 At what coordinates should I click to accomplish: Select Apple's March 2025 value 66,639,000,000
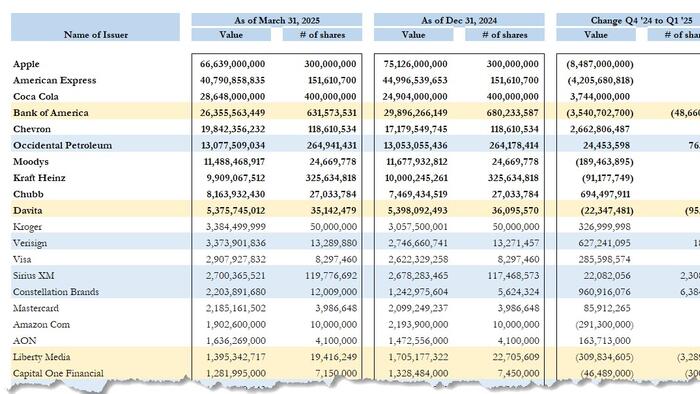(233, 64)
